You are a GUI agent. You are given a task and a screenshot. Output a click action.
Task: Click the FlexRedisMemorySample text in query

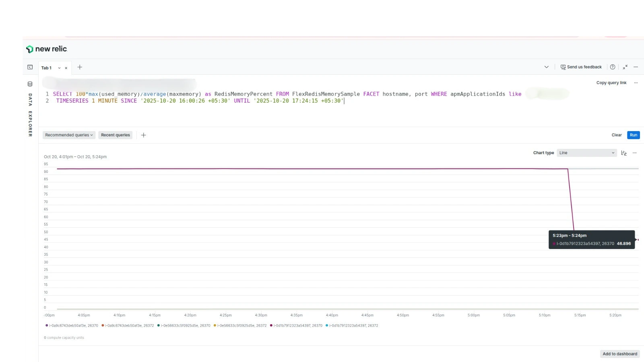click(326, 94)
